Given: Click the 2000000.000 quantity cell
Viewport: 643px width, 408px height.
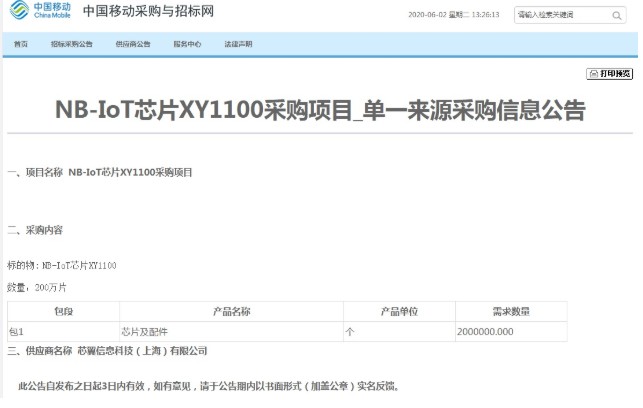Looking at the screenshot, I should tap(485, 331).
